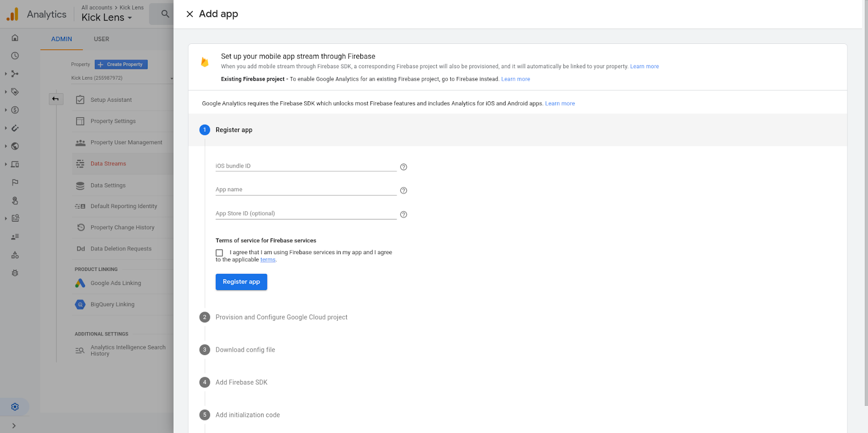Expand the left navigation with bottom chevron
Viewport: 868px width, 433px height.
tap(14, 426)
